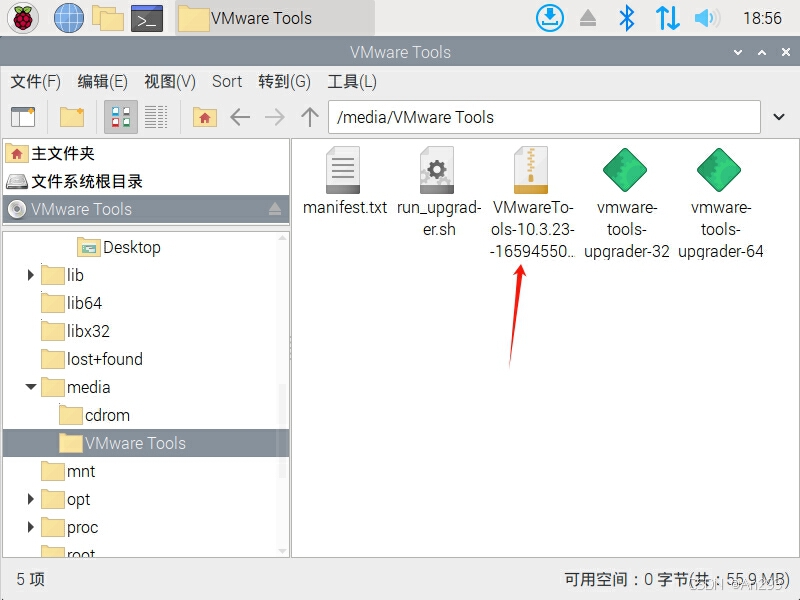Open the volume speaker tray icon
The width and height of the screenshot is (800, 600).
pyautogui.click(x=707, y=18)
